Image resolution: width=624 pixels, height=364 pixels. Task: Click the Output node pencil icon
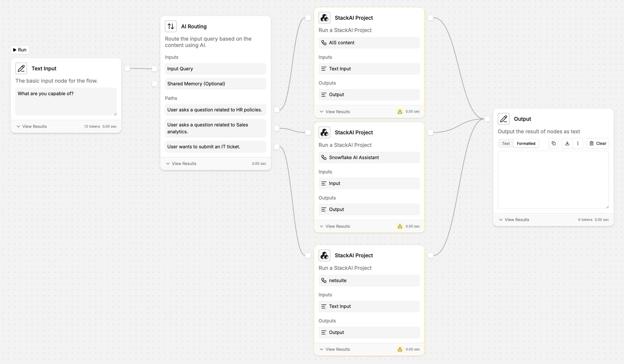(503, 119)
